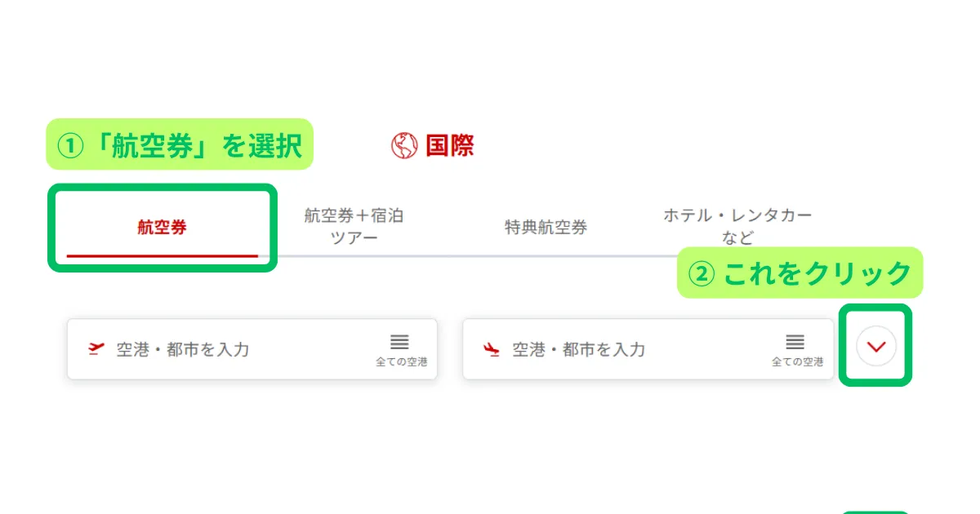Open the 特典航空券 tab
The image size is (980, 514).
pos(546,228)
